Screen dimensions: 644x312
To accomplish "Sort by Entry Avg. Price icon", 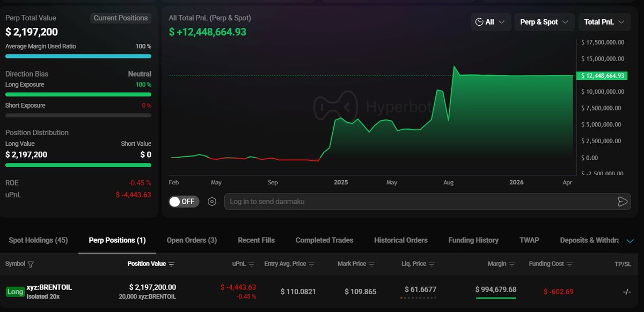I will (x=311, y=264).
